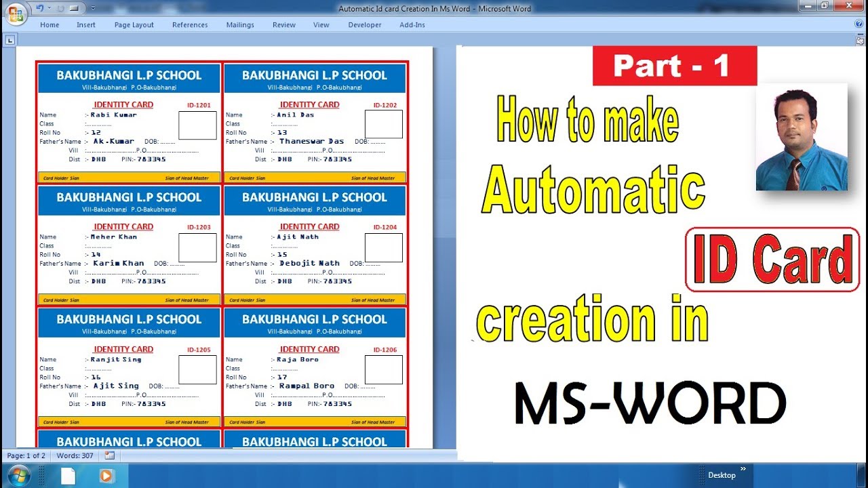Click school name header on ID-1205 card
Screen dimensions: 868x488
click(x=129, y=319)
